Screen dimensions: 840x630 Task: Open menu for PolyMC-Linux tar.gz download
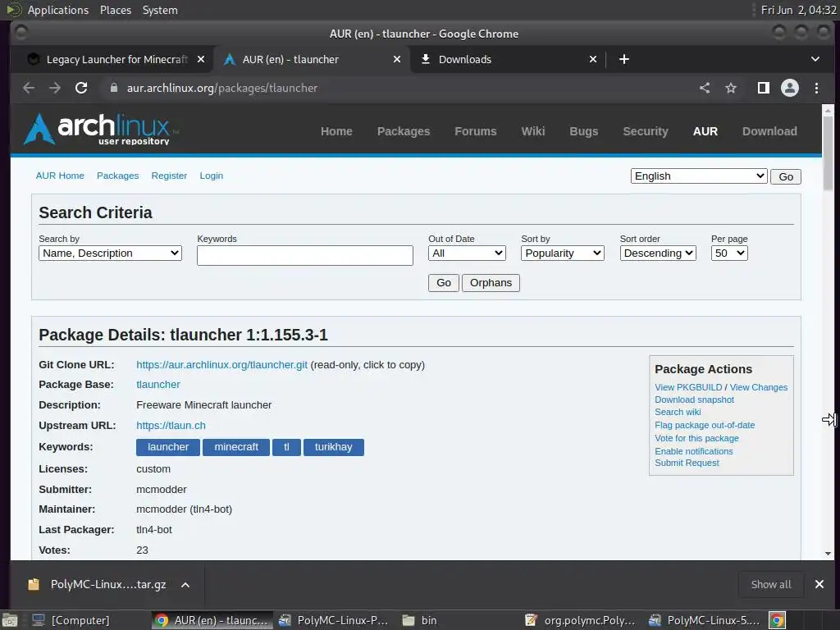(x=185, y=585)
